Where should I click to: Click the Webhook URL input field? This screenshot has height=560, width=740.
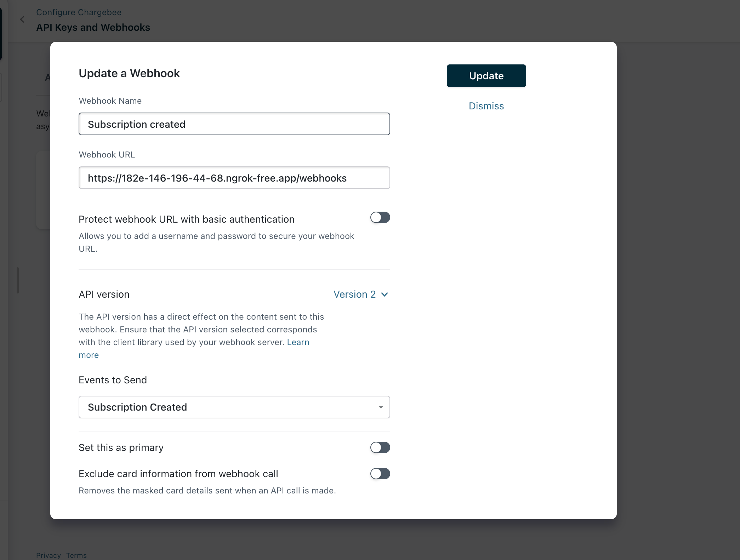(x=234, y=178)
